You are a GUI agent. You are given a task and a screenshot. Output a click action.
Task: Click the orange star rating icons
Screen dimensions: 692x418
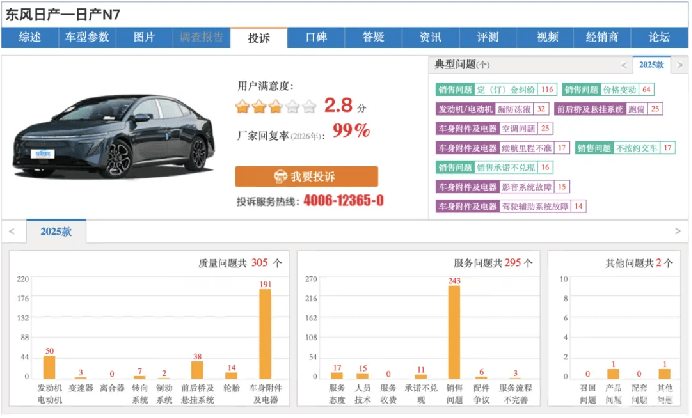click(x=276, y=105)
